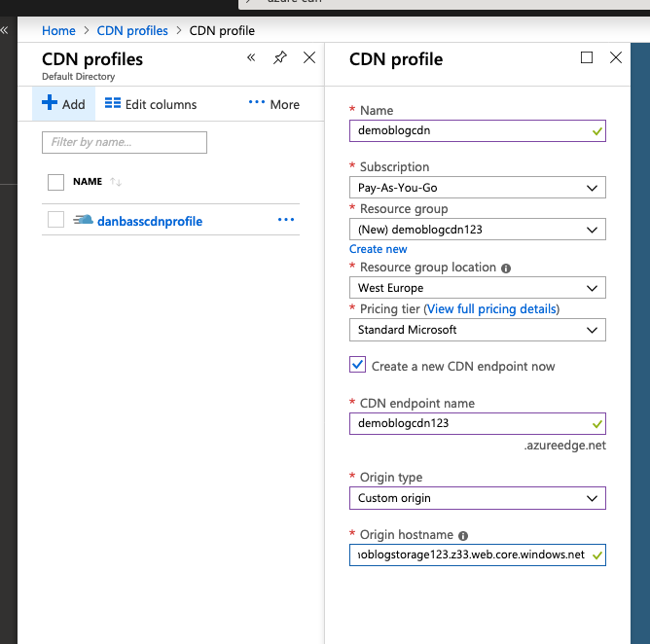Show Origin hostname info tooltip
650x644 pixels.
point(463,536)
